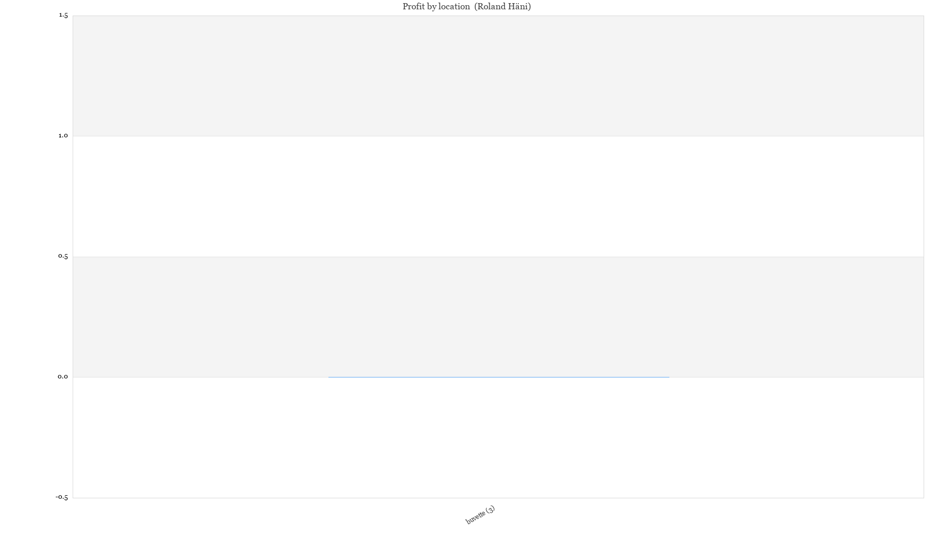
Task: Select the "buvette (3)" x-axis label
Action: tap(480, 515)
